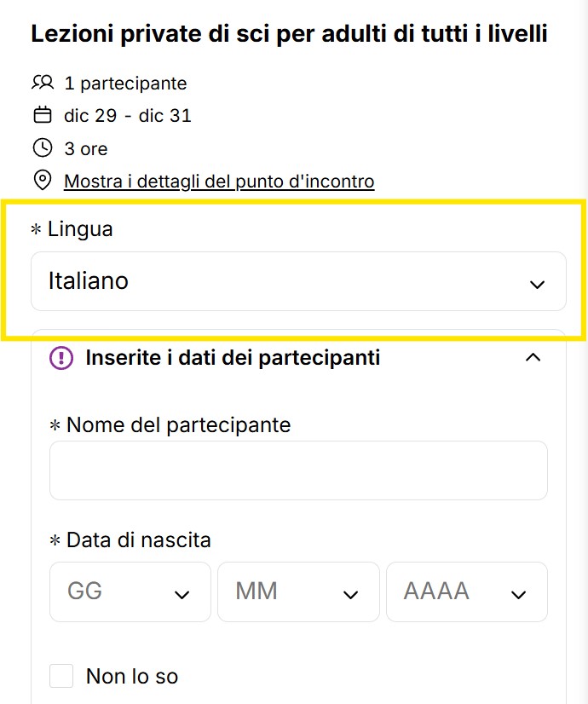588x704 pixels.
Task: Click the "Inserite i dati dei partecipanti" heading
Action: click(233, 358)
